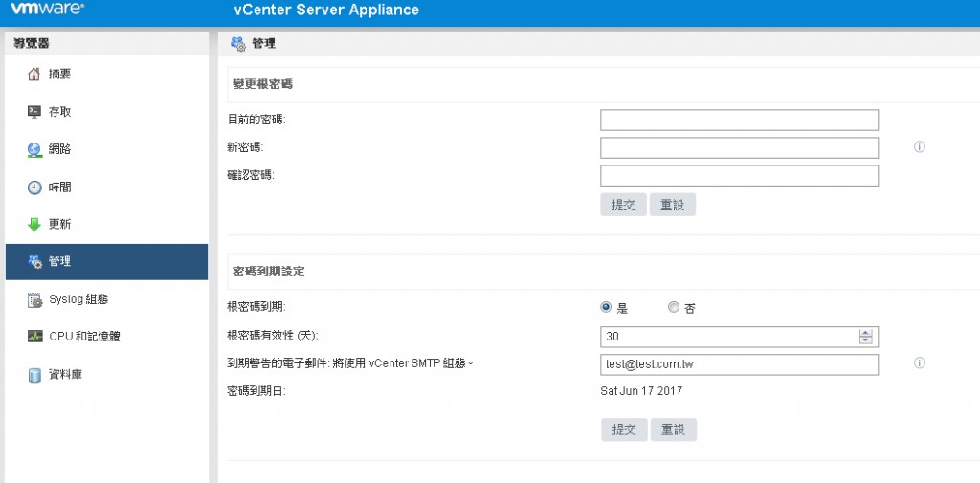Click the CPU 和記憶體 monitor icon

pos(35,337)
